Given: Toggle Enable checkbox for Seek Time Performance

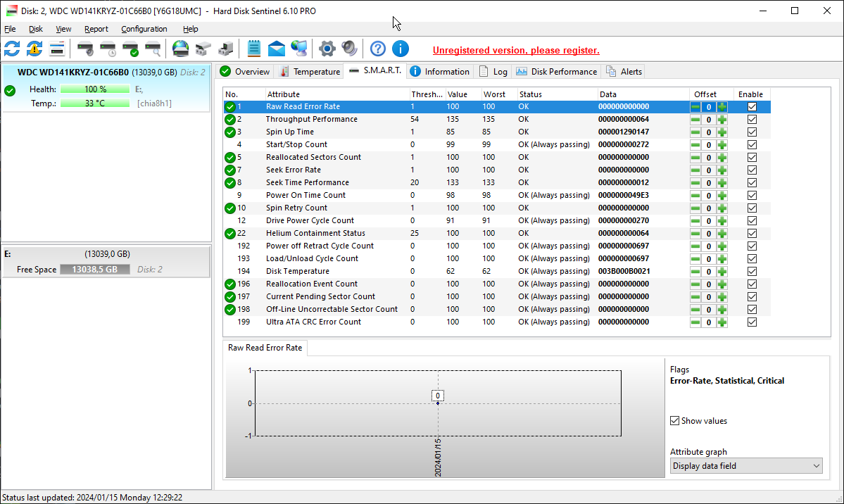Looking at the screenshot, I should (752, 182).
